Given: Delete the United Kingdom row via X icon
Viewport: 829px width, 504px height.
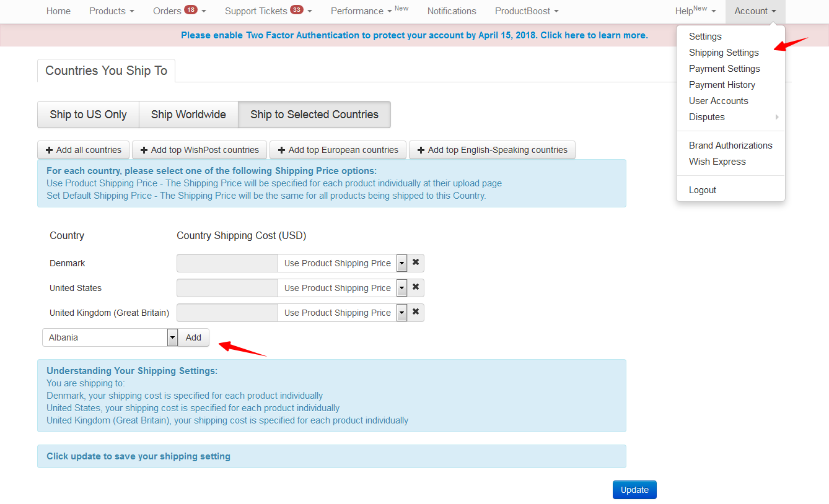Looking at the screenshot, I should [x=416, y=312].
